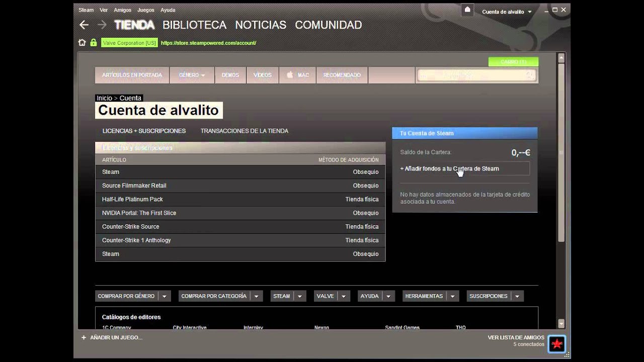Select the Counter-Strike 1 Anthology row
Screen dimensions: 644x362
tap(240, 240)
